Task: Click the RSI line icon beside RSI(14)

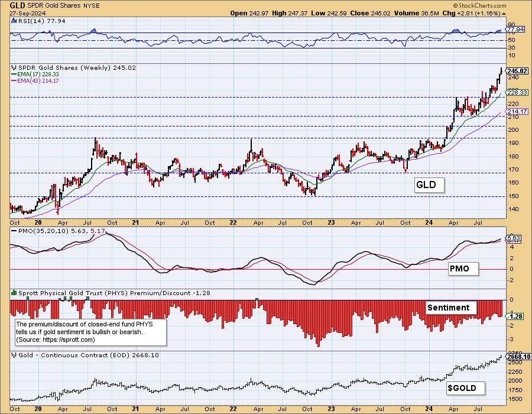Action: point(14,21)
